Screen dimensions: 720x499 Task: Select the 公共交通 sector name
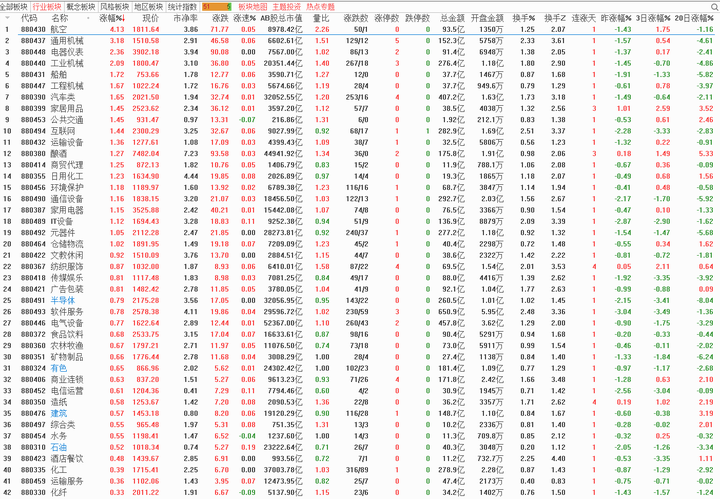point(67,120)
